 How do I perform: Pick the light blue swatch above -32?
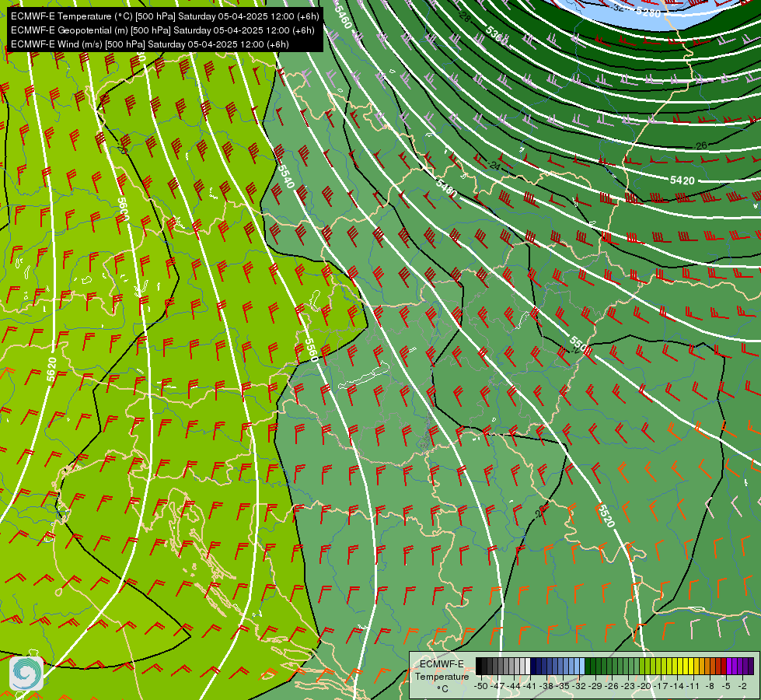tap(582, 666)
